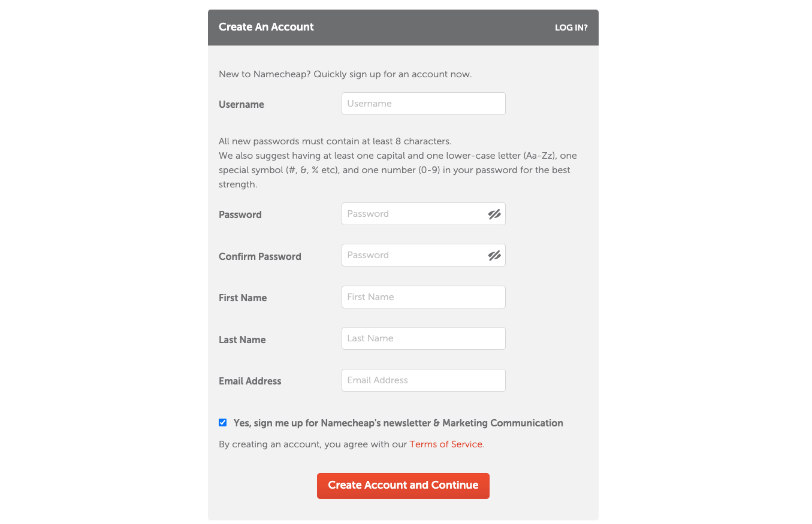Click the First Name text field
The width and height of the screenshot is (812, 524).
423,297
